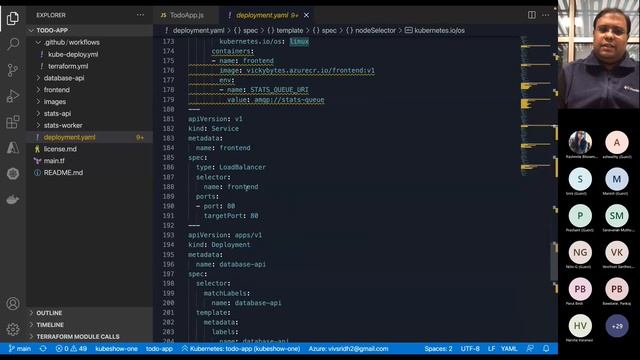This screenshot has width=640, height=360.
Task: Click todo-app namespace status item
Action: (x=159, y=349)
